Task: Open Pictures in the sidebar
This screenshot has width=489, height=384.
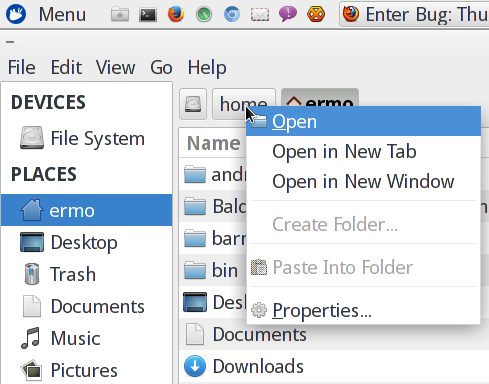Action: click(x=87, y=370)
